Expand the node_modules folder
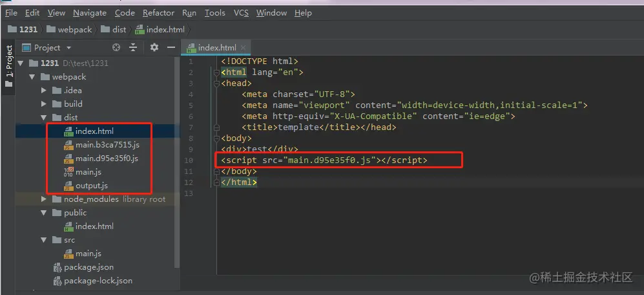The height and width of the screenshot is (295, 644). (x=44, y=199)
